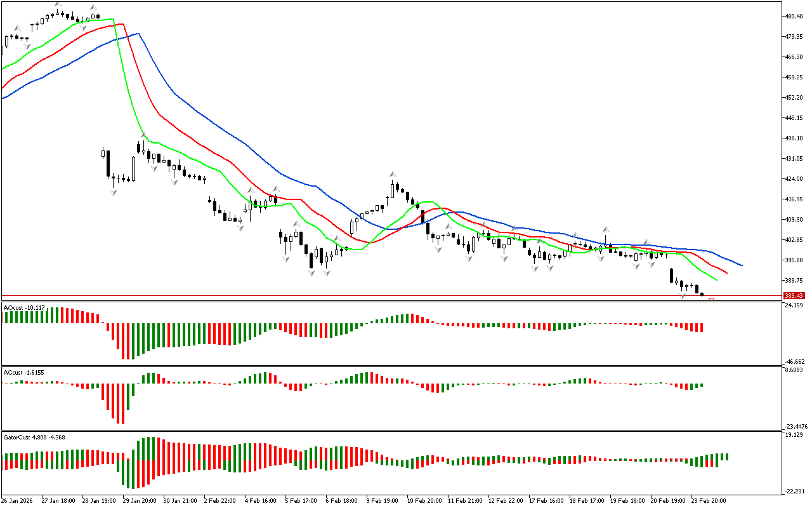Select the up fractal arrow above the 19 Feb spike

pyautogui.click(x=606, y=229)
